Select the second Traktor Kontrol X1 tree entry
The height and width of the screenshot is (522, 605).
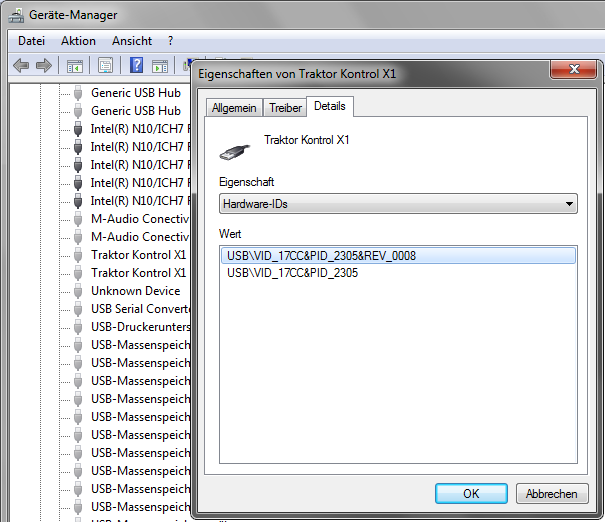[x=139, y=273]
